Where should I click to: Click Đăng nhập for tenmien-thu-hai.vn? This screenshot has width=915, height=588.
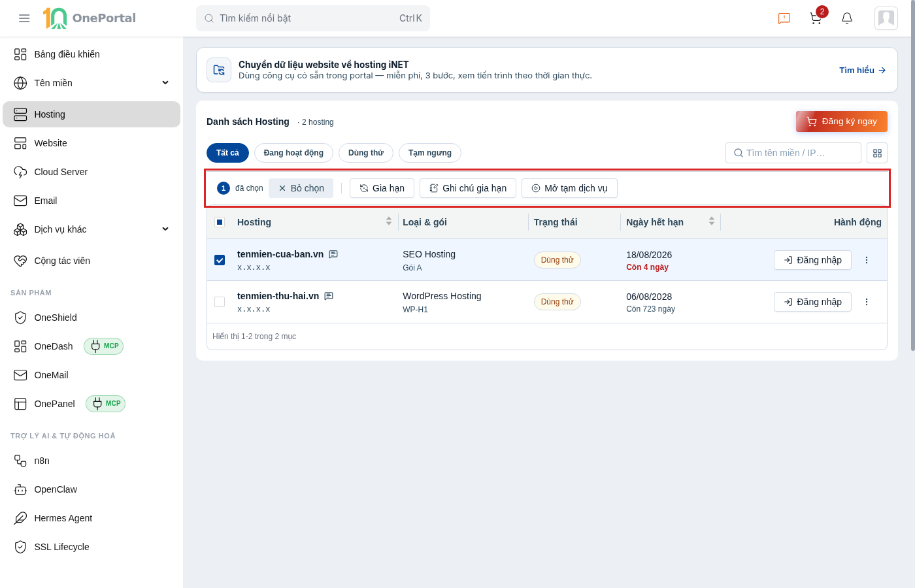coord(812,302)
